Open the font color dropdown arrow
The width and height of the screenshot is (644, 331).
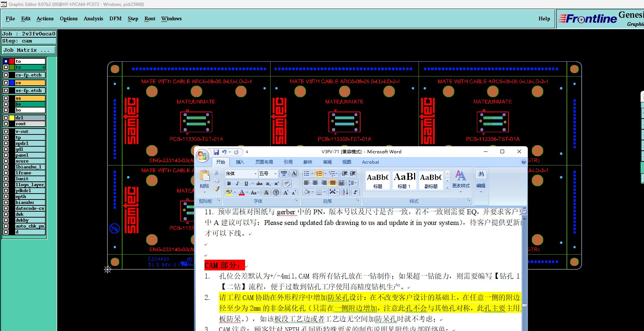click(247, 192)
